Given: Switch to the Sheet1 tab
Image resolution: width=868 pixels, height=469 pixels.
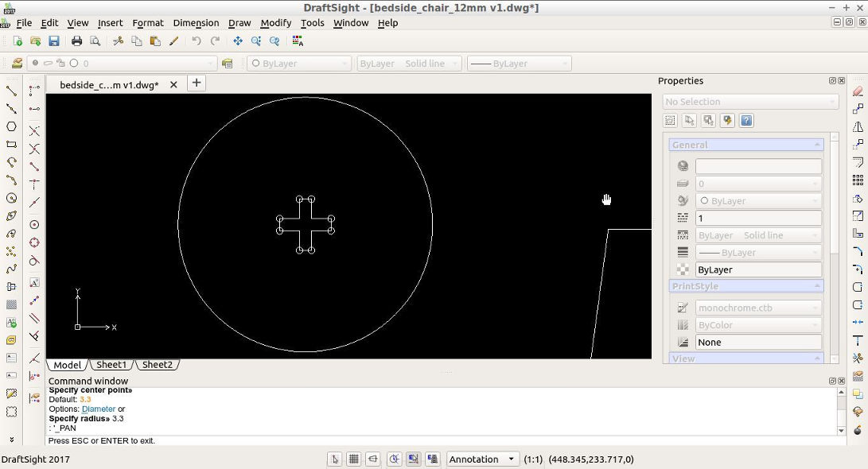Looking at the screenshot, I should click(111, 365).
